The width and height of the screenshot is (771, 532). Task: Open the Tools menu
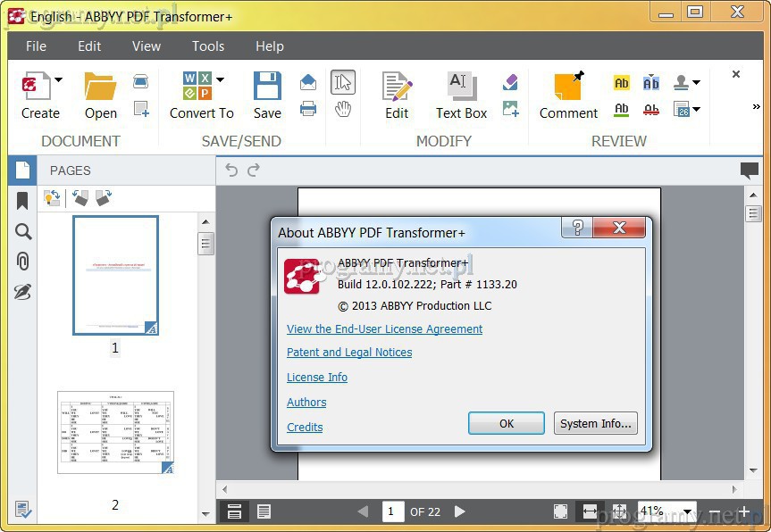coord(208,46)
